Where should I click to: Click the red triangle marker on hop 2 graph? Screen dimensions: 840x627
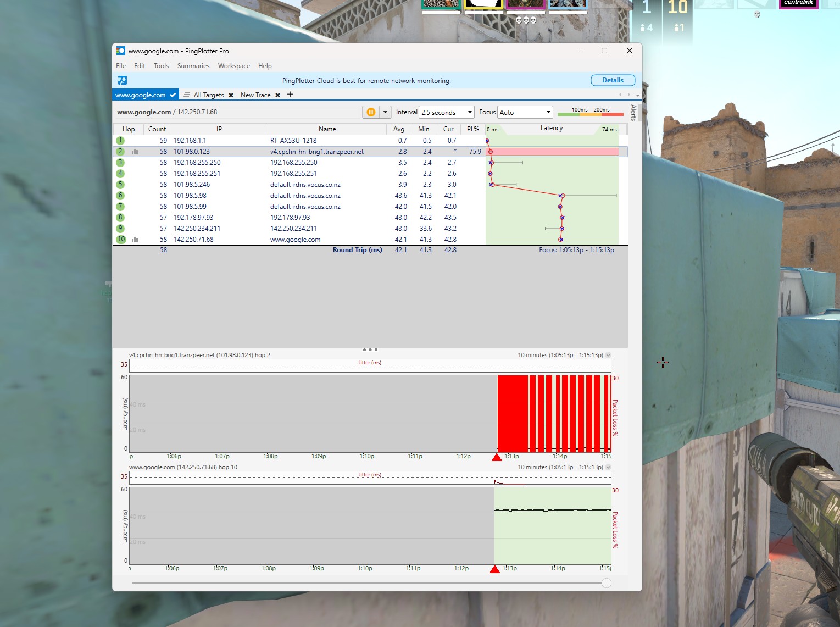click(497, 457)
